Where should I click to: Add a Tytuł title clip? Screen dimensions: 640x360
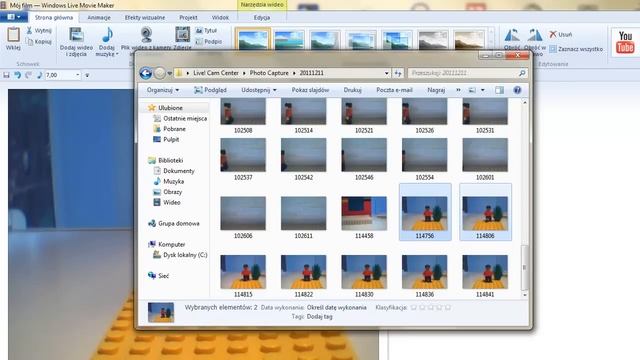(207, 31)
